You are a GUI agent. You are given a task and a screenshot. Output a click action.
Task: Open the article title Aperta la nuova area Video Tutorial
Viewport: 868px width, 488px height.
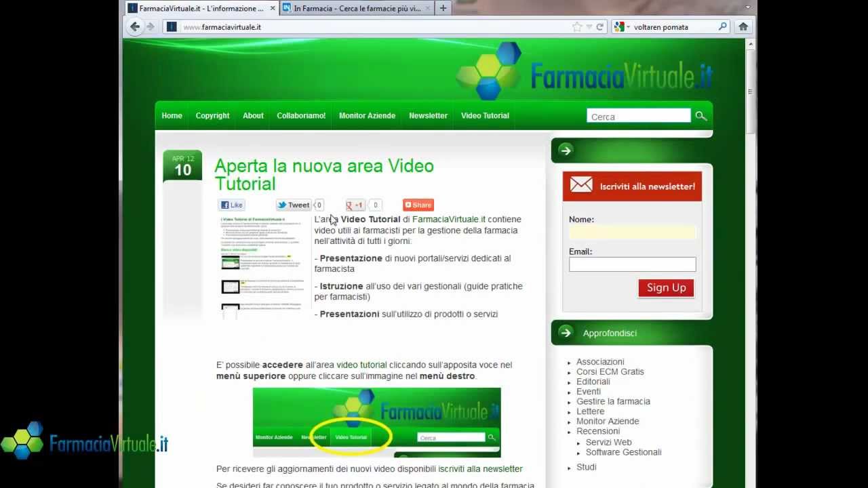click(324, 175)
